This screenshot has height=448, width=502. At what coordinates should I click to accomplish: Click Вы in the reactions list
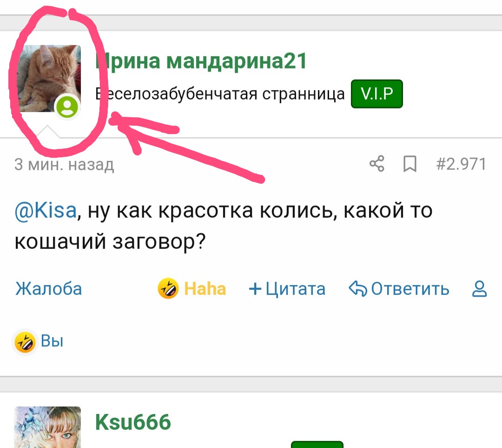(52, 341)
